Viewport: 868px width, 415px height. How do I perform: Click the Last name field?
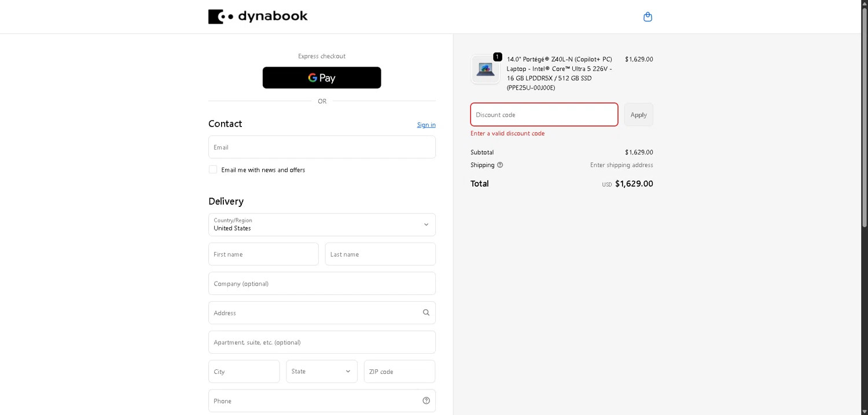click(380, 254)
